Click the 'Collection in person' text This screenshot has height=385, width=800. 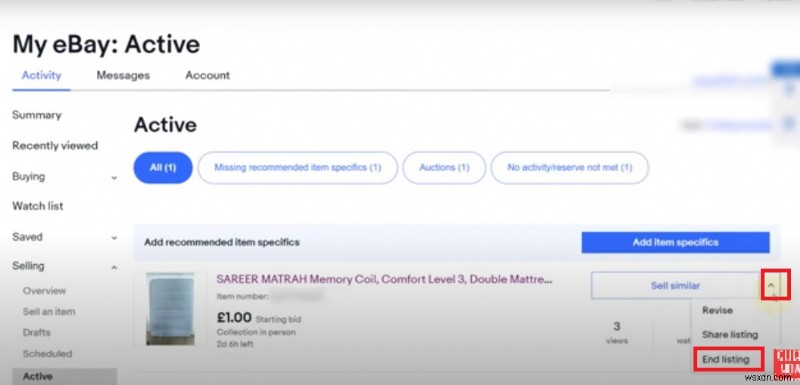point(256,332)
